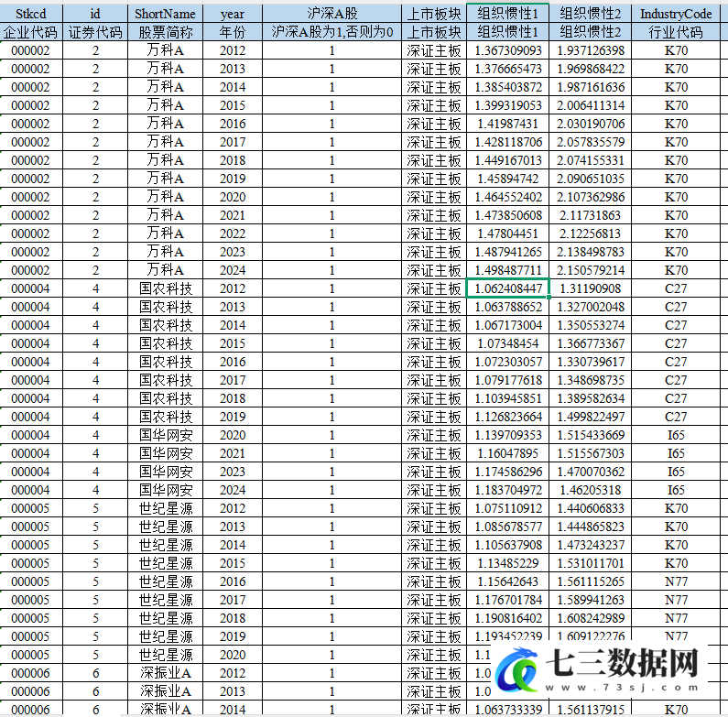Select the ShortName column header cell
The width and height of the screenshot is (728, 717).
point(165,14)
